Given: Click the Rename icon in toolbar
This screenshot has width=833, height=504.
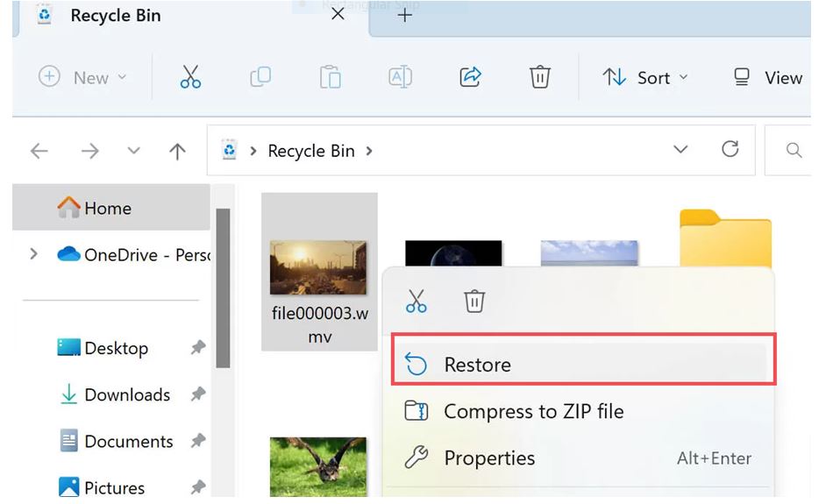Looking at the screenshot, I should pos(400,77).
